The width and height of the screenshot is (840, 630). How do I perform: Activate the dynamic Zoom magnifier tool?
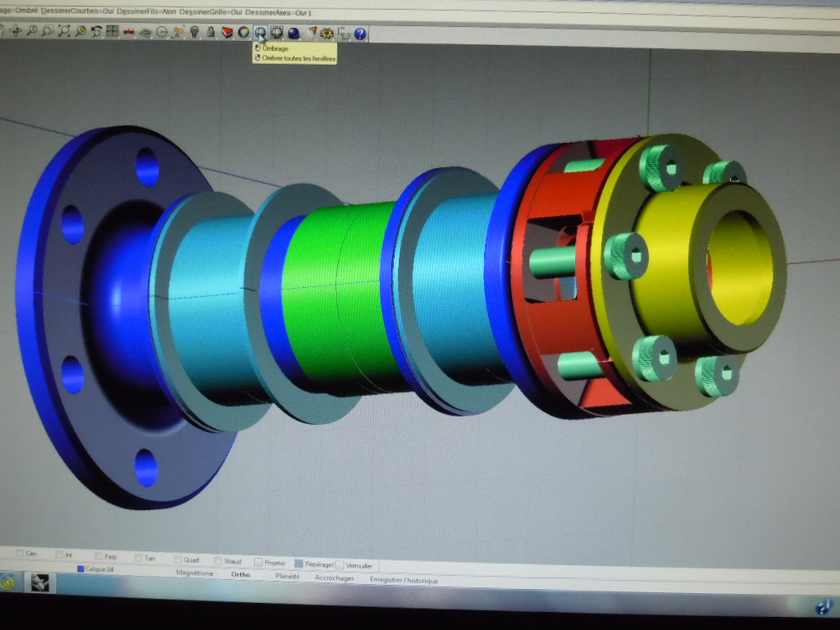32,30
